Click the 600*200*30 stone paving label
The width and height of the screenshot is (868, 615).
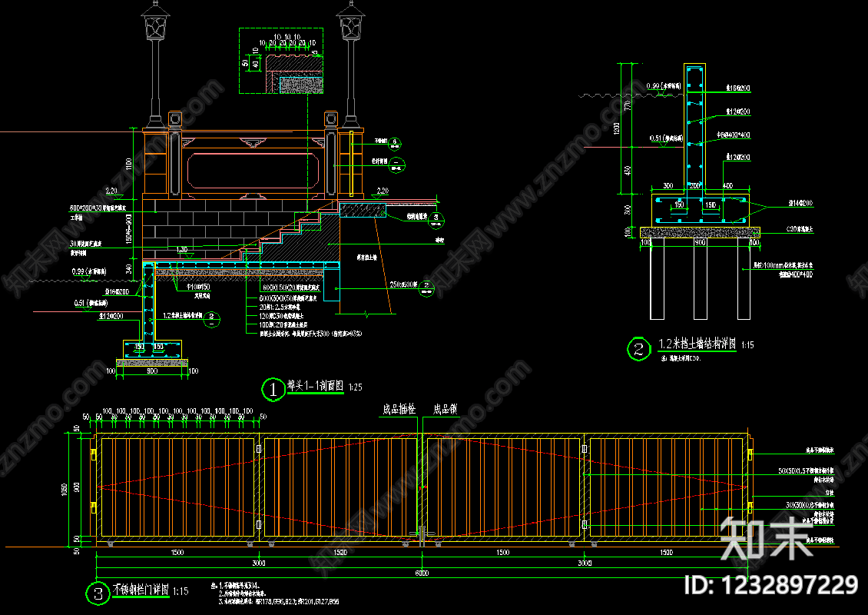[x=98, y=208]
